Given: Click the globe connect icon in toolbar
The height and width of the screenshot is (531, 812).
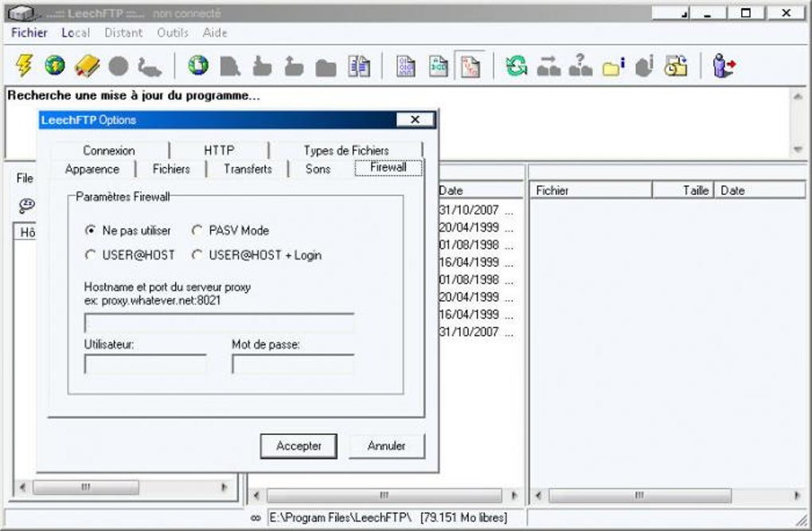Looking at the screenshot, I should click(x=55, y=66).
